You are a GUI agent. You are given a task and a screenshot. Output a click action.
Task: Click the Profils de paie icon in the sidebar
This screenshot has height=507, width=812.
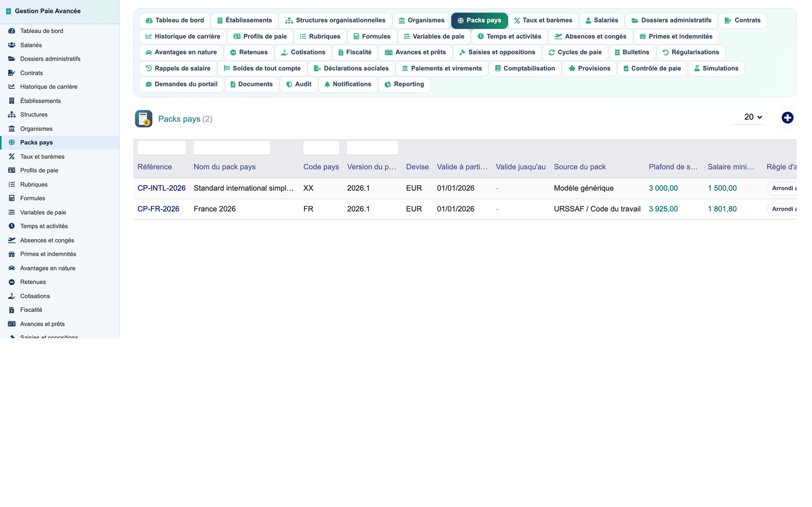coord(11,171)
